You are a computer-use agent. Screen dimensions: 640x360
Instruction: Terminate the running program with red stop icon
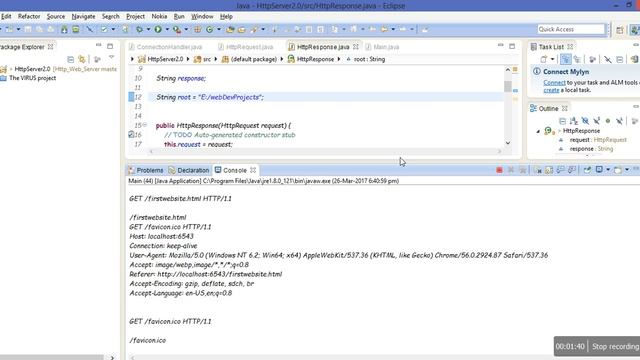[499, 170]
